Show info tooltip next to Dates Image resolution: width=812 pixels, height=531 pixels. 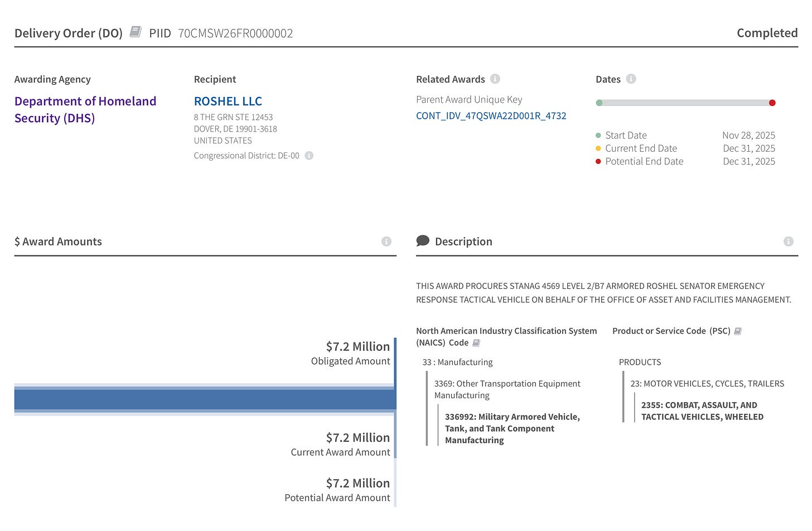coord(631,79)
